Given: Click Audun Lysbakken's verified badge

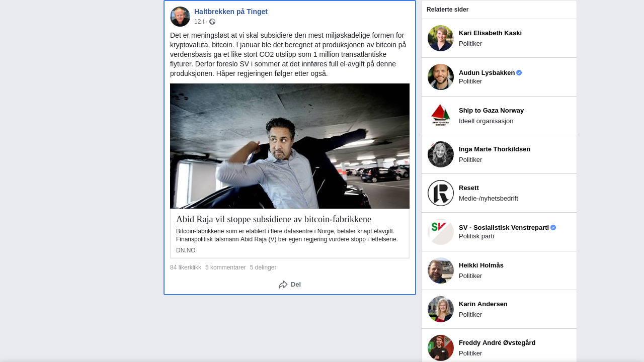Looking at the screenshot, I should [x=519, y=73].
